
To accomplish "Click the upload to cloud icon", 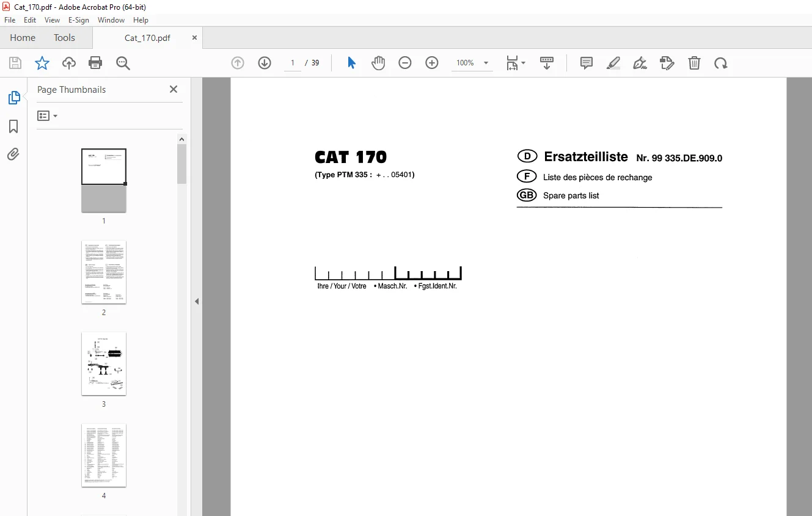I will (x=69, y=63).
